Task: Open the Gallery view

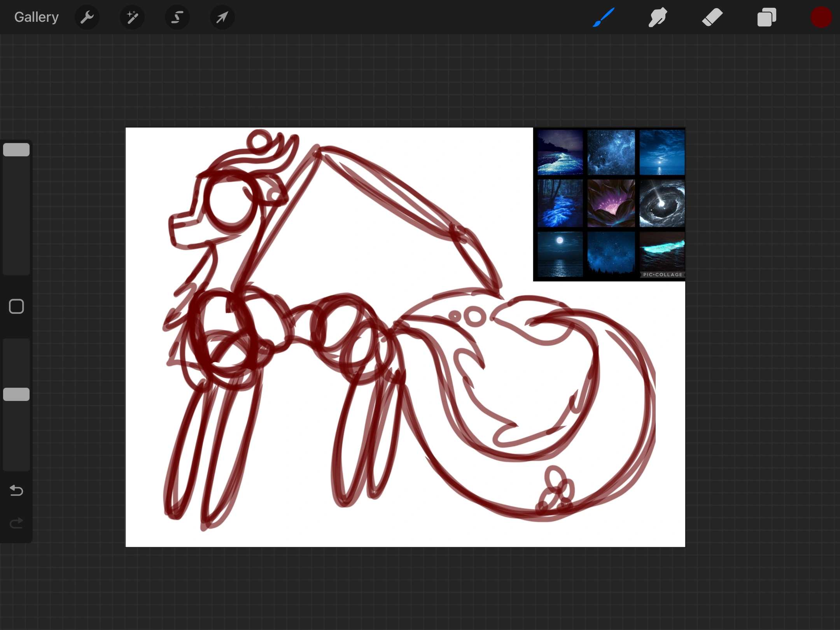Action: [36, 17]
